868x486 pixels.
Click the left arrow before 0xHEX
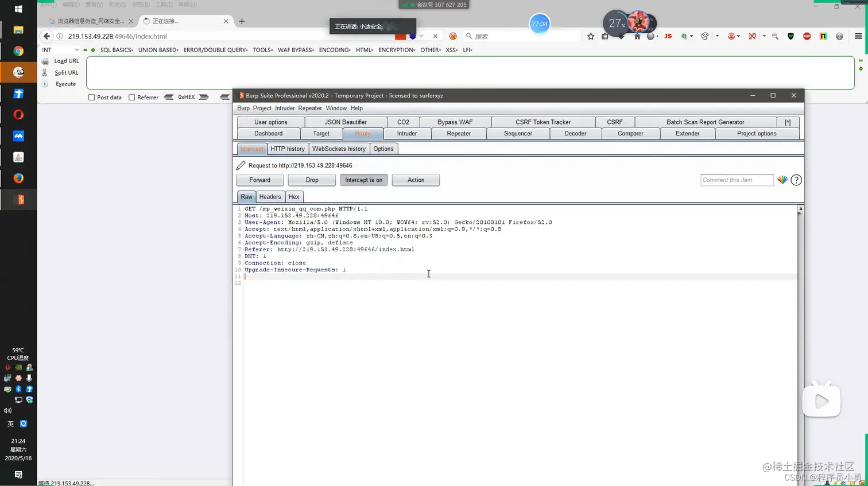(169, 97)
